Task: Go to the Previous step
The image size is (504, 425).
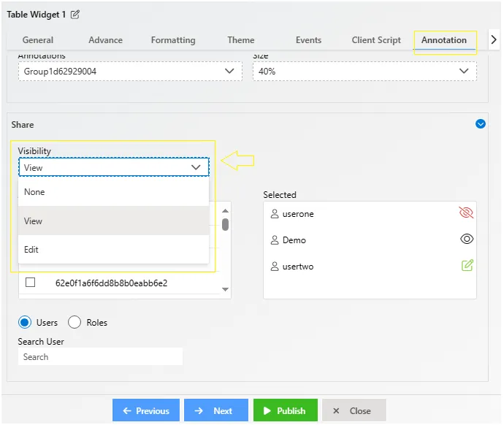Action: (x=146, y=410)
